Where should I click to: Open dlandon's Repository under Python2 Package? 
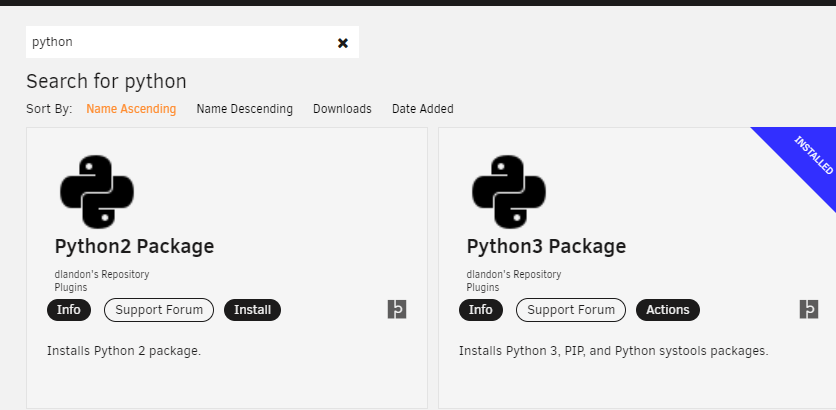click(x=102, y=275)
